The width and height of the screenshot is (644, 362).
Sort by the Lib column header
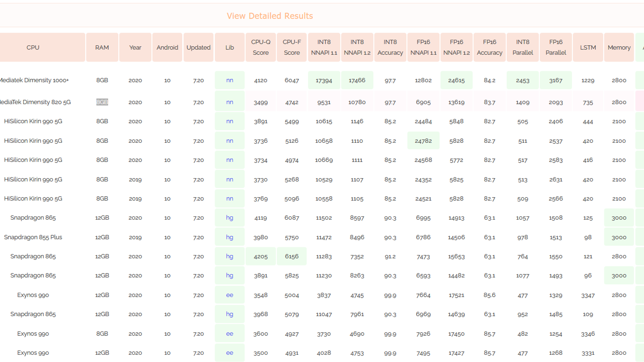(230, 47)
